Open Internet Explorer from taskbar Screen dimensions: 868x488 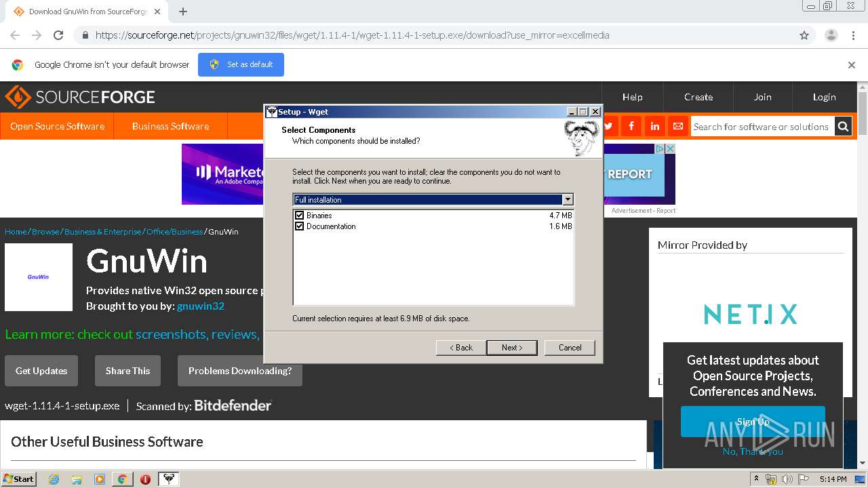54,479
